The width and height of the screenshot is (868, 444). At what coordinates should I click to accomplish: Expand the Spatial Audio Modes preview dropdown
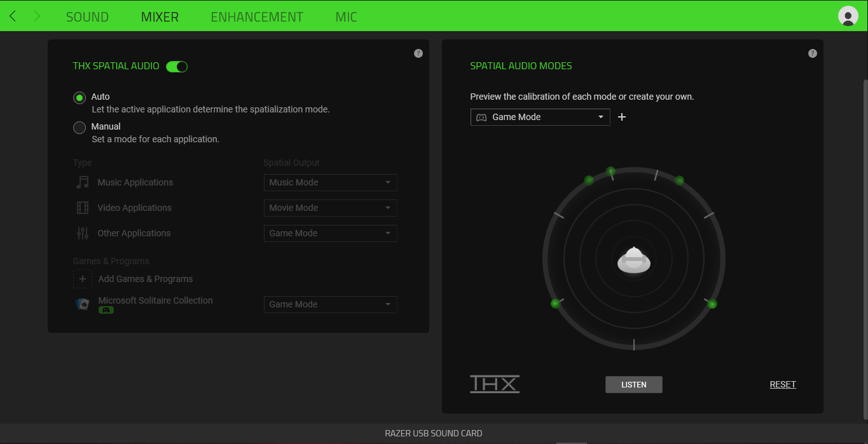coord(541,117)
